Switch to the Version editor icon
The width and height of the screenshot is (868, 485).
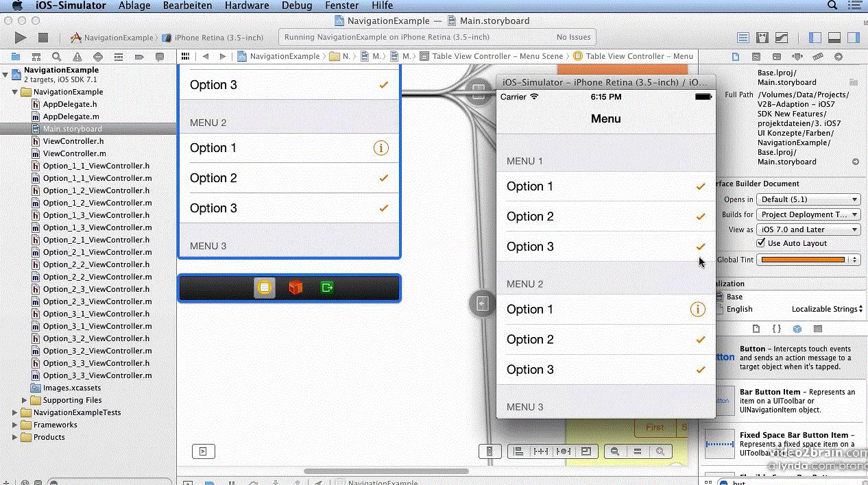(781, 38)
